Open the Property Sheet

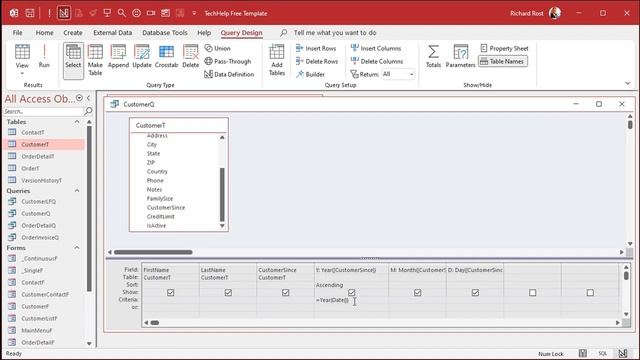point(504,48)
